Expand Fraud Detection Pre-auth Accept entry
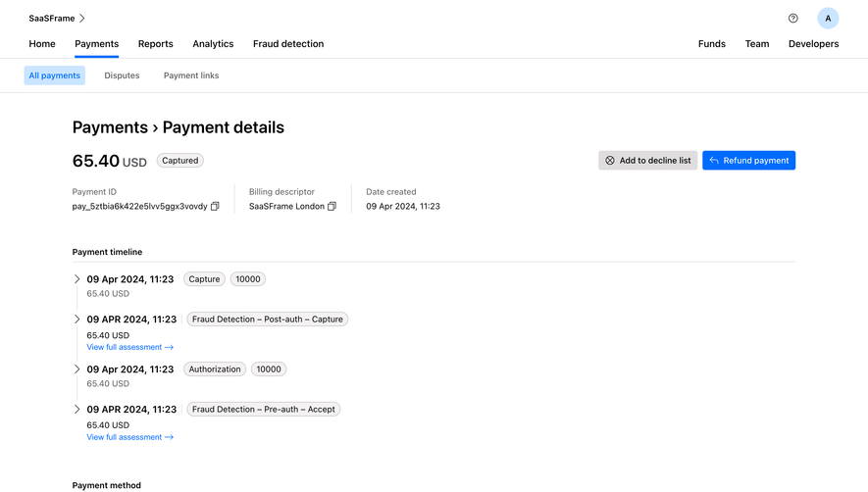The width and height of the screenshot is (868, 492). coord(77,410)
